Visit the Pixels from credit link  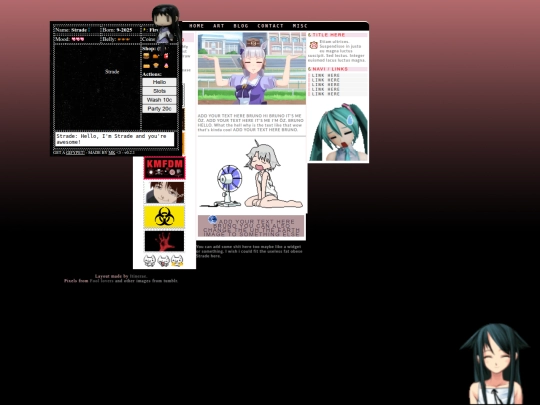click(102, 281)
